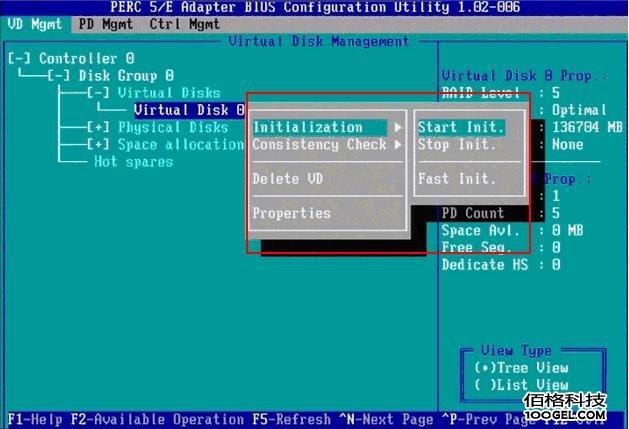Switch to the VD Mgmt tab
Image resolution: width=629 pixels, height=429 pixels.
pos(35,25)
